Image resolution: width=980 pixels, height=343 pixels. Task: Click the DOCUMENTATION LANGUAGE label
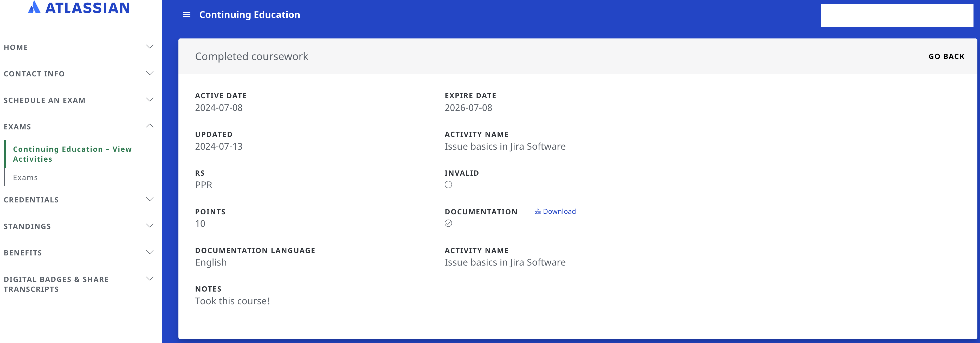click(x=255, y=250)
